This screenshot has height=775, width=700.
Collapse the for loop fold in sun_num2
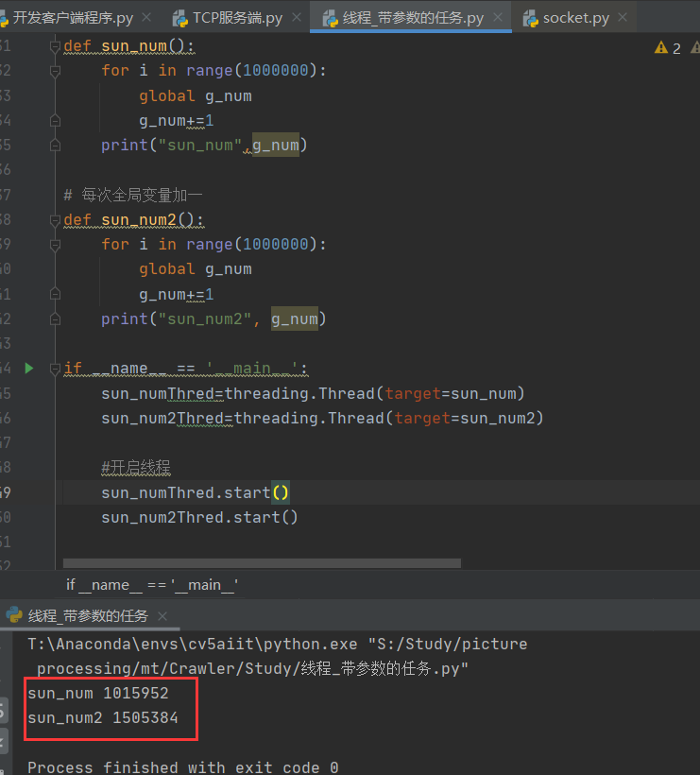coord(55,245)
